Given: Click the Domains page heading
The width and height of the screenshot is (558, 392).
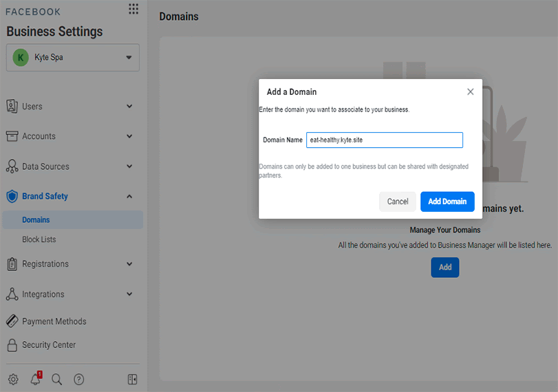Looking at the screenshot, I should tap(179, 17).
